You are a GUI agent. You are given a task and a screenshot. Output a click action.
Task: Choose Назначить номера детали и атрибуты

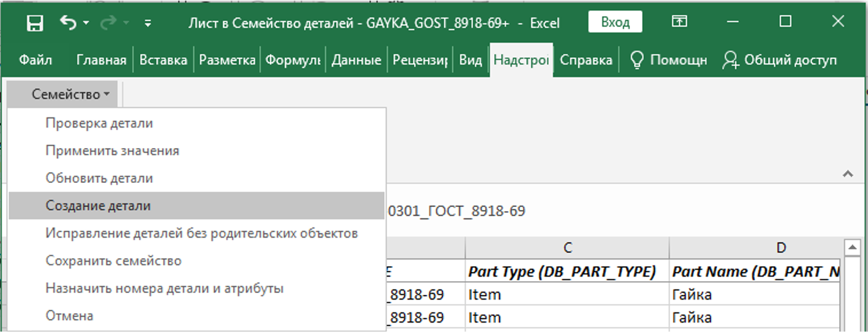(x=197, y=288)
